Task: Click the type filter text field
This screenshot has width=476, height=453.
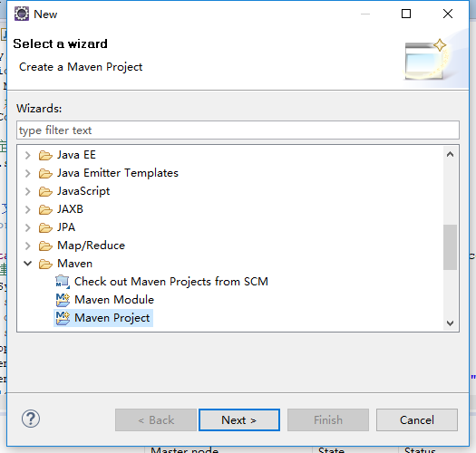Action: tap(238, 130)
